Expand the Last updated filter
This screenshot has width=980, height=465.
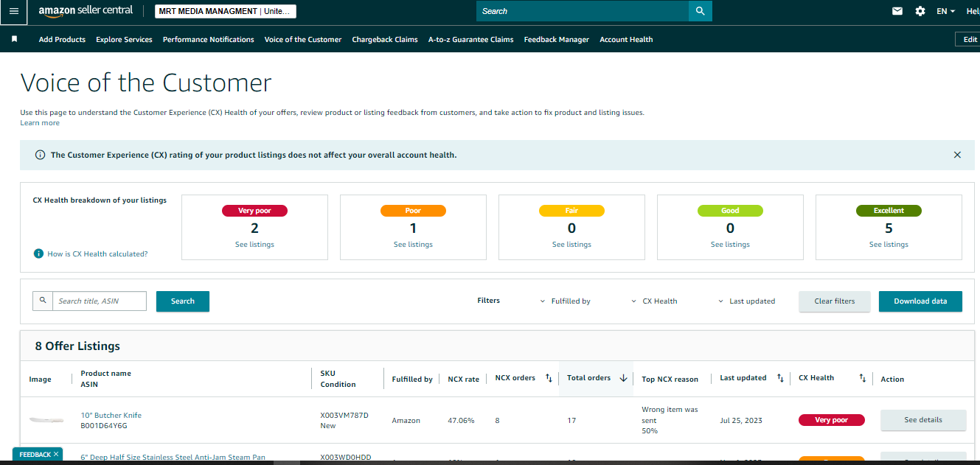pos(747,301)
